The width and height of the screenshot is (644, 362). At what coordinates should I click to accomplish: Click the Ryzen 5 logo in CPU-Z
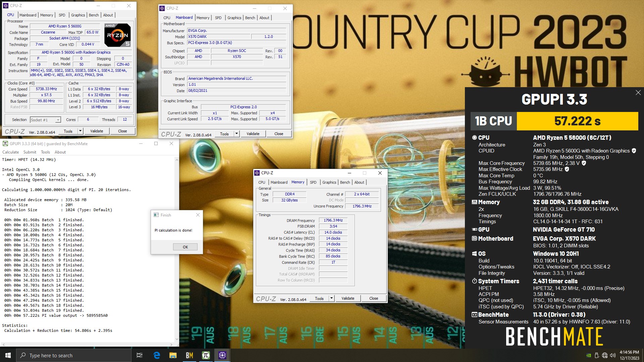[117, 35]
